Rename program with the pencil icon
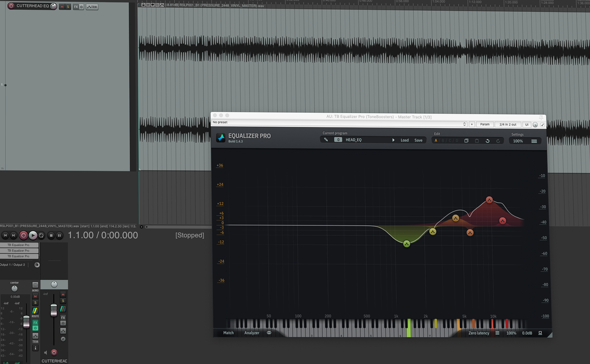 pos(326,139)
